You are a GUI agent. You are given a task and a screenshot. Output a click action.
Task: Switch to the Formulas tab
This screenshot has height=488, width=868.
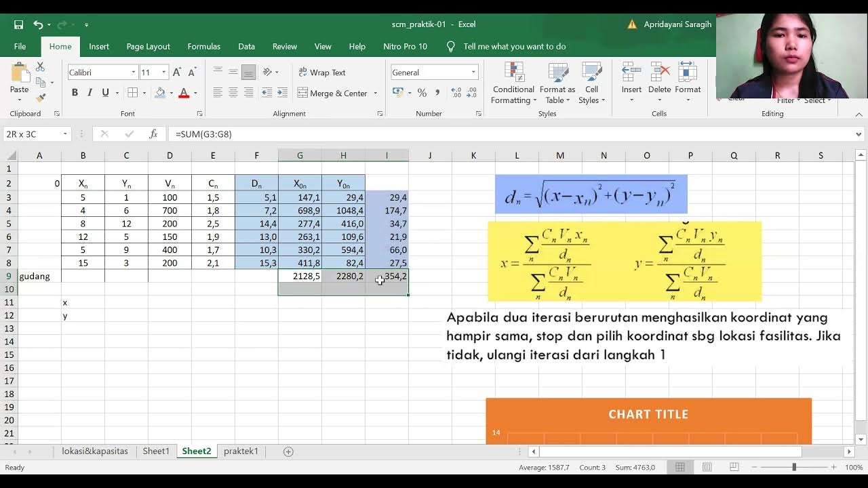click(204, 46)
